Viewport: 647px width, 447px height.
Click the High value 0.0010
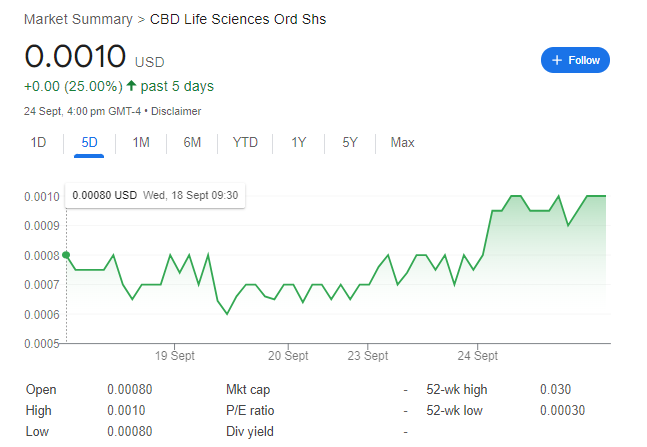(126, 410)
